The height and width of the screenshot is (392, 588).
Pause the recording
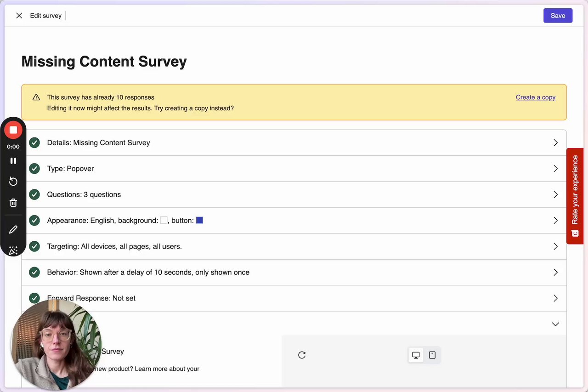coord(13,161)
